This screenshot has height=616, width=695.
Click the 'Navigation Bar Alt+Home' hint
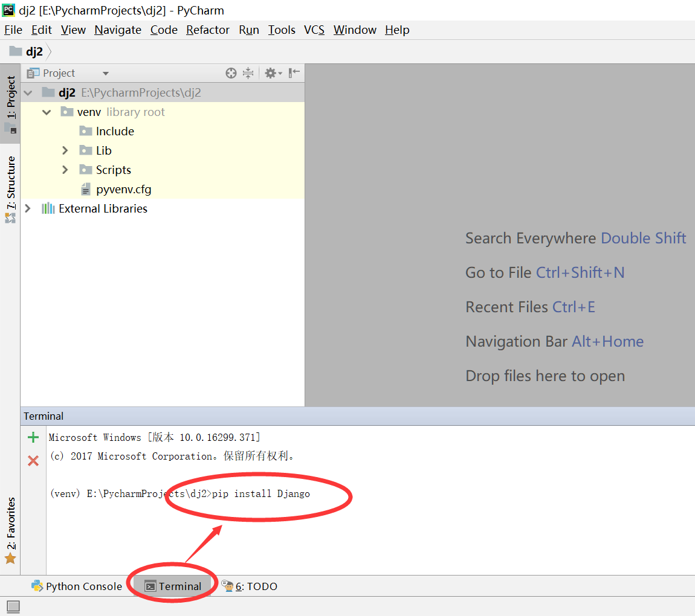(x=555, y=341)
